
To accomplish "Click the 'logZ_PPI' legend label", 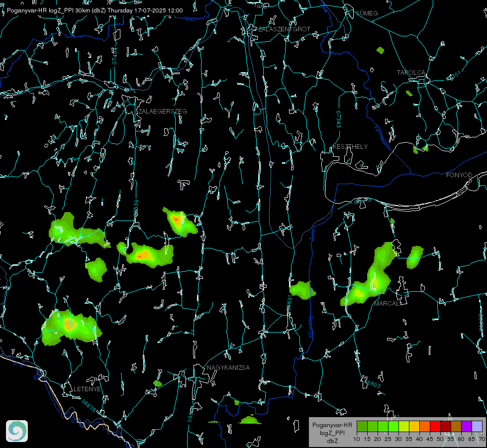I will click(x=332, y=433).
